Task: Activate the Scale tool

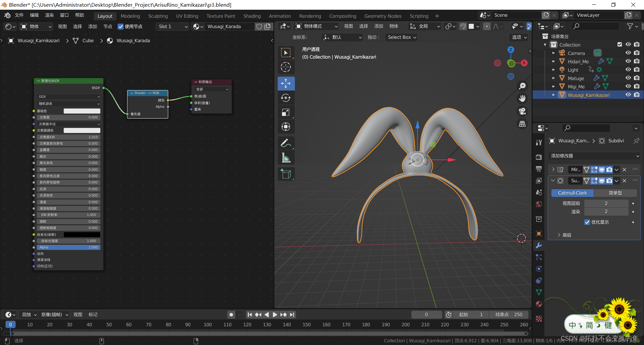Action: click(286, 112)
